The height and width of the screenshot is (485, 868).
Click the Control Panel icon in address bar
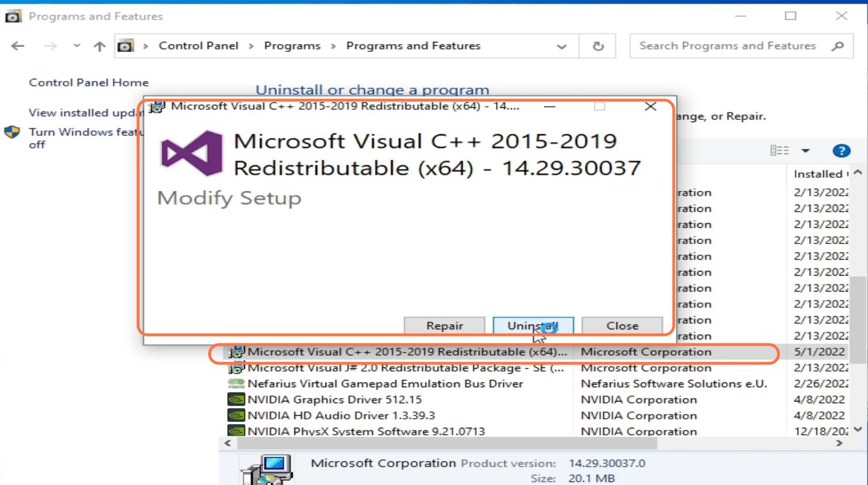pyautogui.click(x=125, y=46)
